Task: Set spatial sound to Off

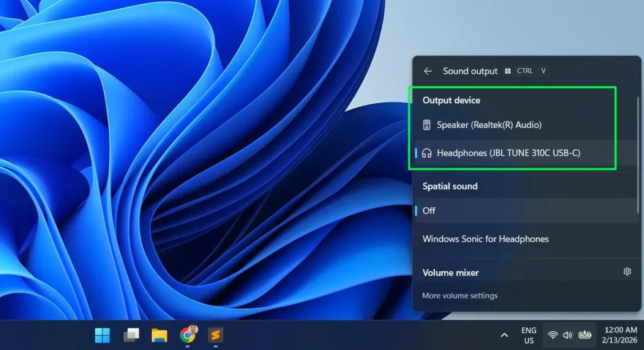Action: pyautogui.click(x=526, y=211)
